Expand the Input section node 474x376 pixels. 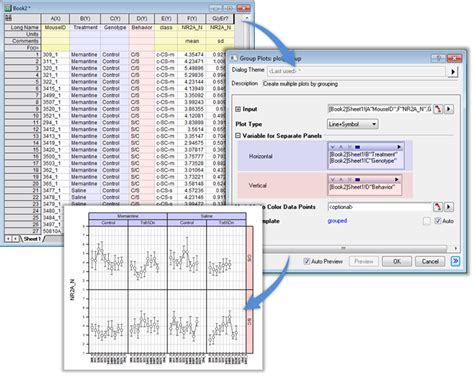click(x=238, y=109)
